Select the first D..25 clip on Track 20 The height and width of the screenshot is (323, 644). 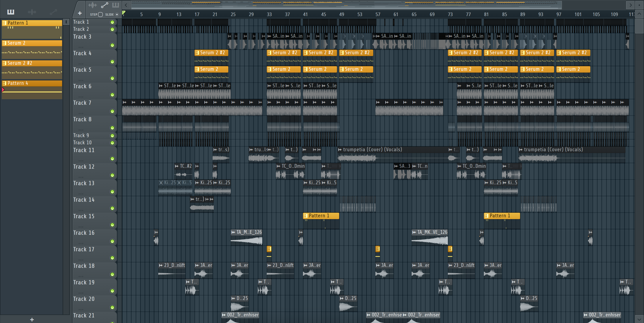240,304
